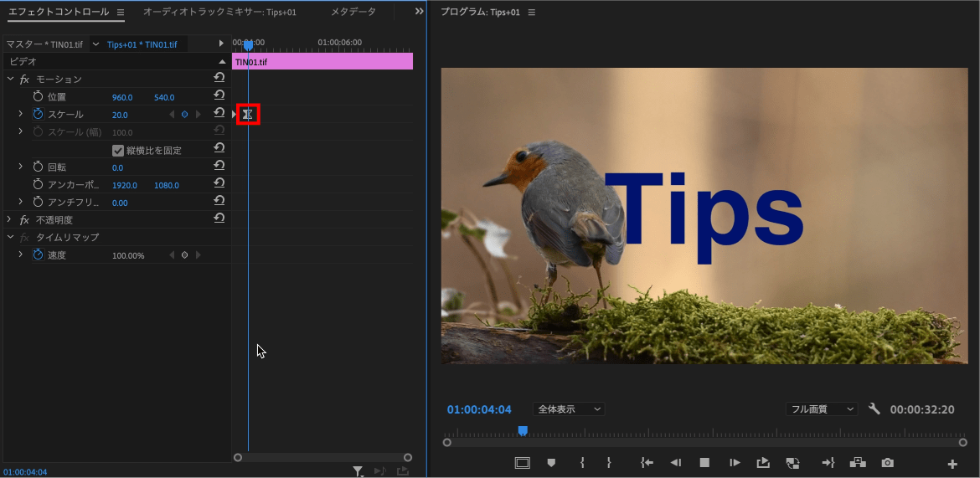Open the フル画質 playback resolution dropdown
Screen dimensions: 980x478
(x=821, y=409)
